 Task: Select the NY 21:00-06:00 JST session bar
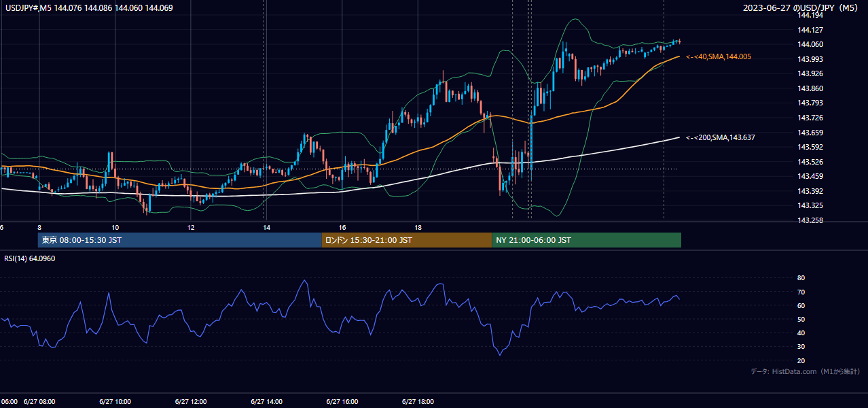click(586, 240)
